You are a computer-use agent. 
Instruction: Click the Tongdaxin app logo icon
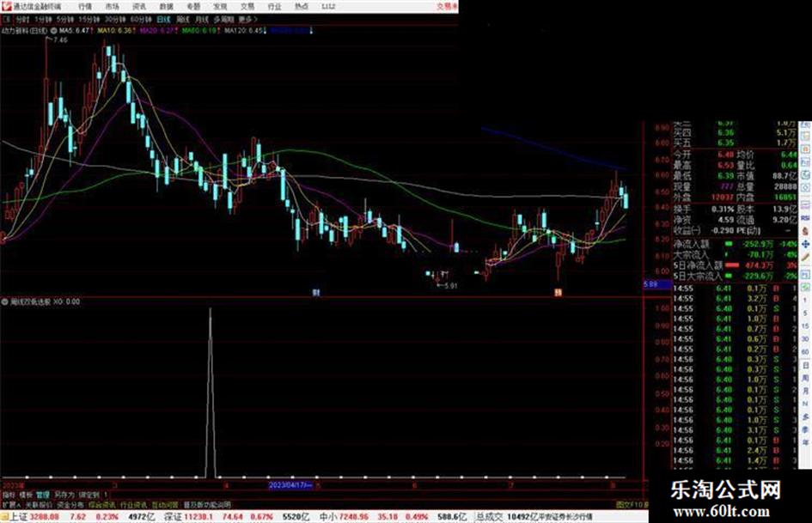click(x=6, y=6)
